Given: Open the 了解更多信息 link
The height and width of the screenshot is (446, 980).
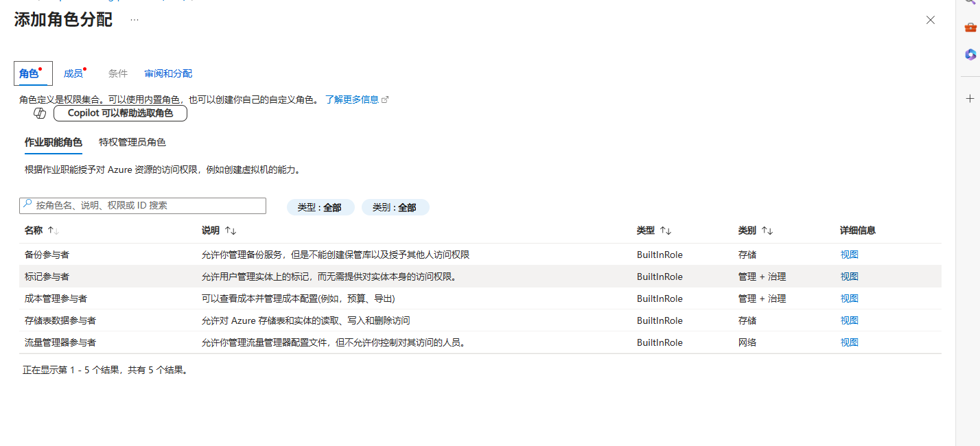Looking at the screenshot, I should [356, 99].
